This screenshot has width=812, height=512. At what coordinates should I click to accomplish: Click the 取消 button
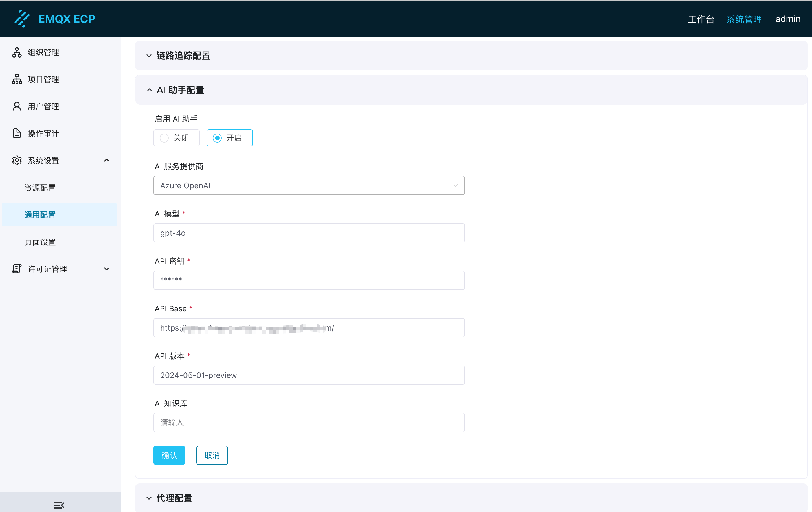pos(212,455)
